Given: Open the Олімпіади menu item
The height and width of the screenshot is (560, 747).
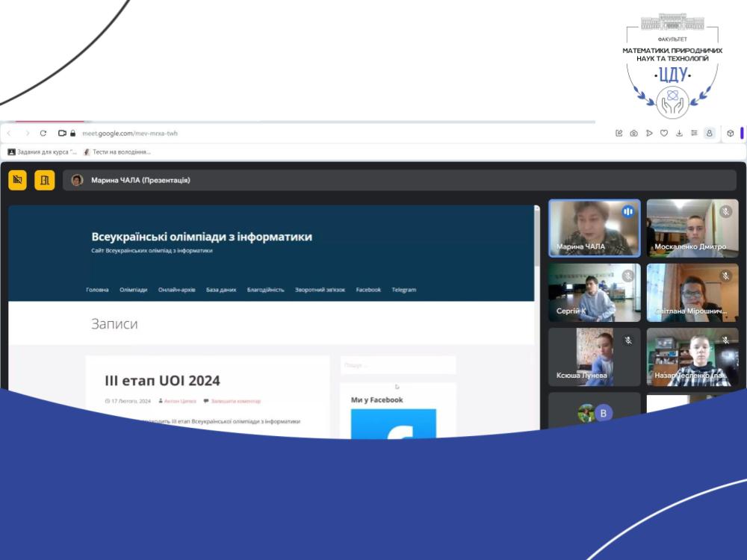Looking at the screenshot, I should (133, 290).
